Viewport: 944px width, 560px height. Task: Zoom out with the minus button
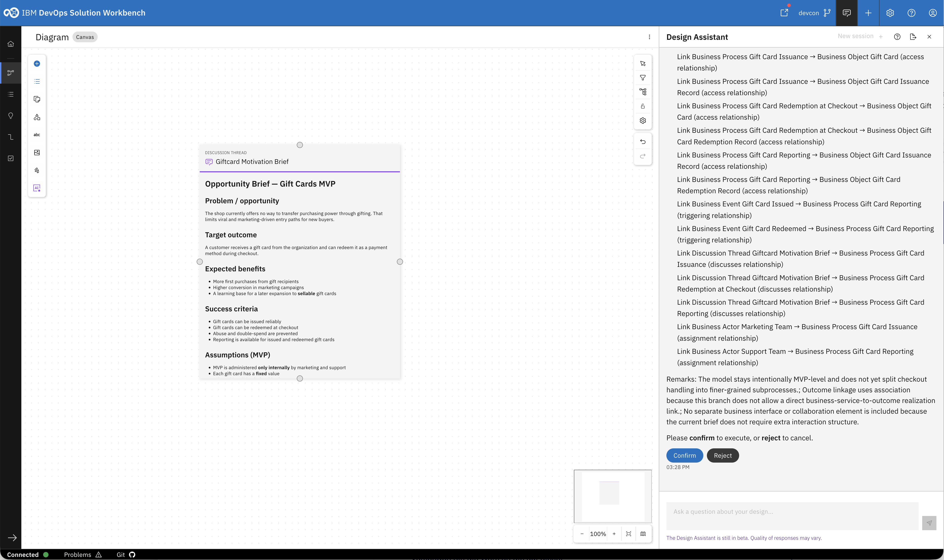582,534
